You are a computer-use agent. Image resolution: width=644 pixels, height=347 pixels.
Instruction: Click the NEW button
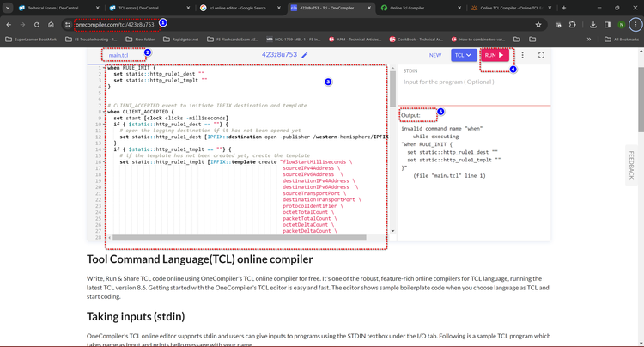pos(435,55)
